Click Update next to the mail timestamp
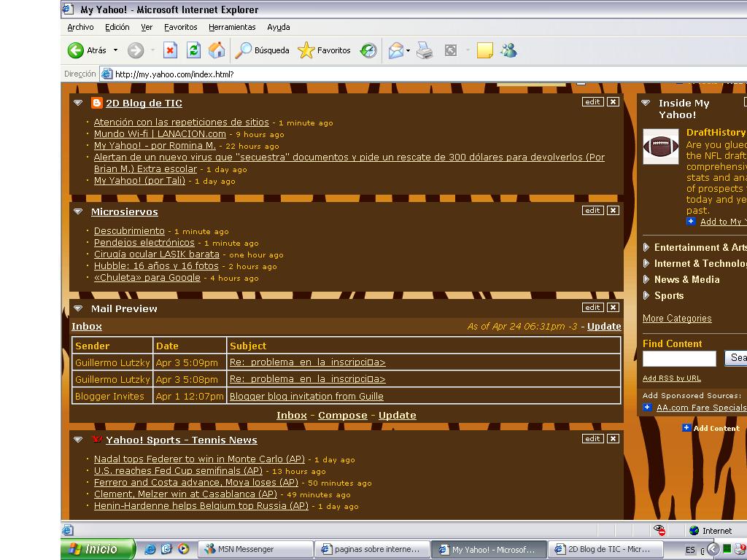 [604, 326]
